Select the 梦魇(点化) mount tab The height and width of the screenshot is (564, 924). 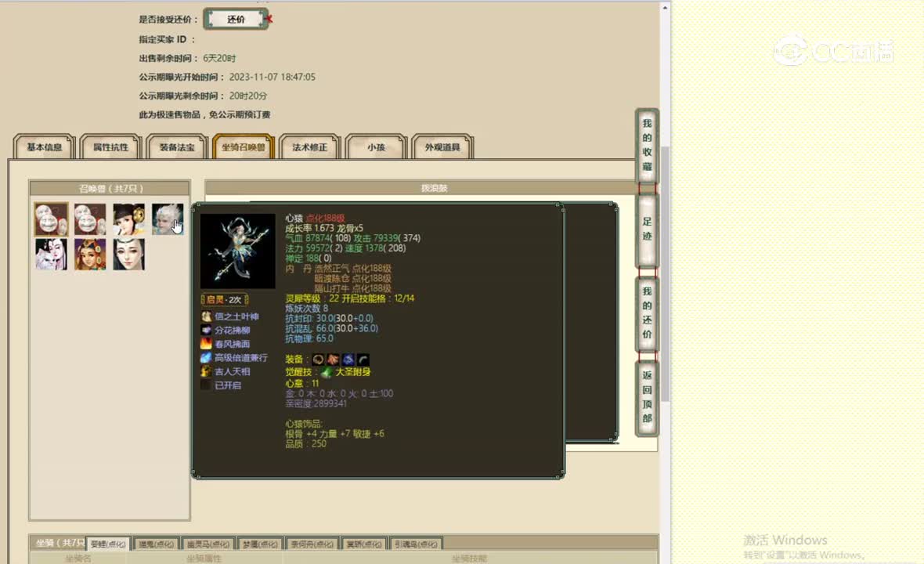(x=259, y=544)
